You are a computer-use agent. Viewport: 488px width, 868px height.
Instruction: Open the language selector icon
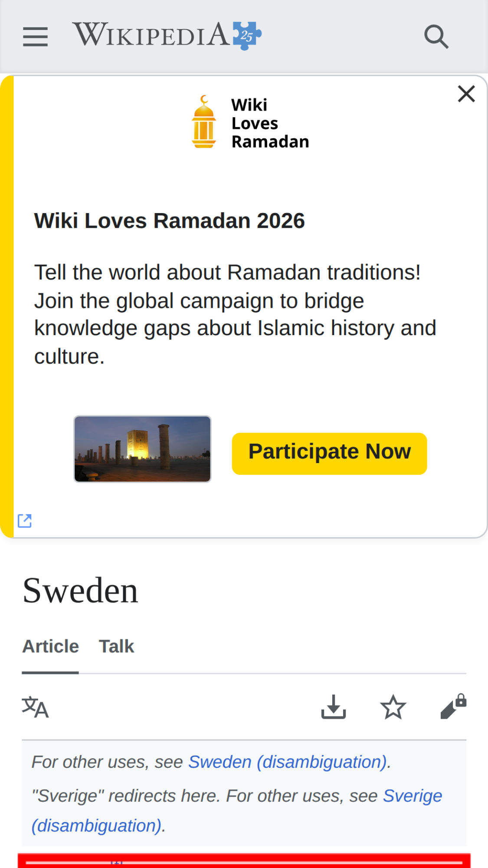[x=35, y=707]
